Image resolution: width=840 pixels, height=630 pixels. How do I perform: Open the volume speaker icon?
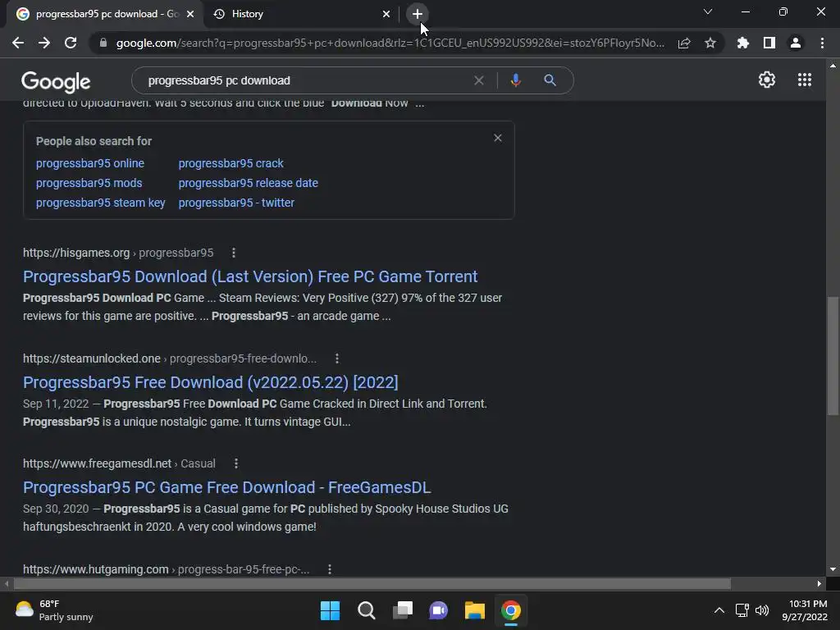[762, 610]
